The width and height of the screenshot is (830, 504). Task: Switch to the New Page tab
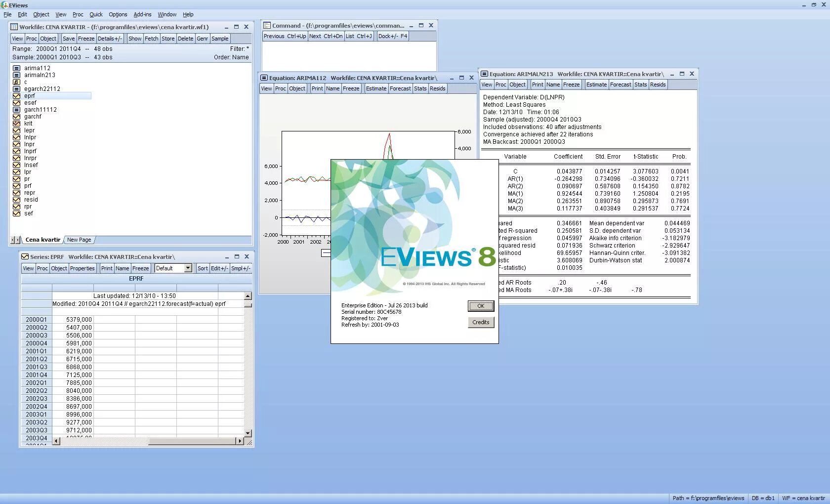(79, 240)
